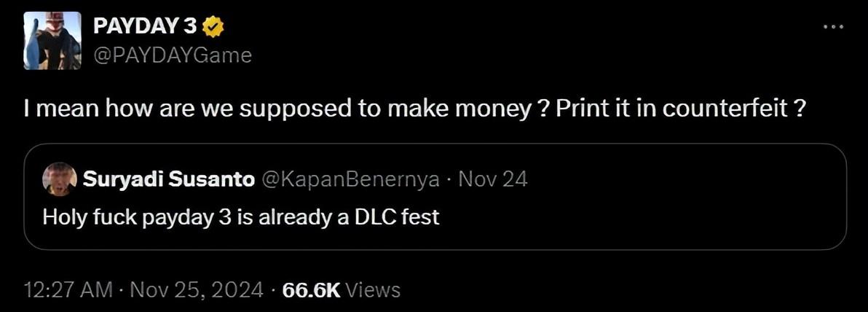Viewport: 868px width, 312px height.
Task: Click the gold verified badge
Action: click(x=213, y=27)
